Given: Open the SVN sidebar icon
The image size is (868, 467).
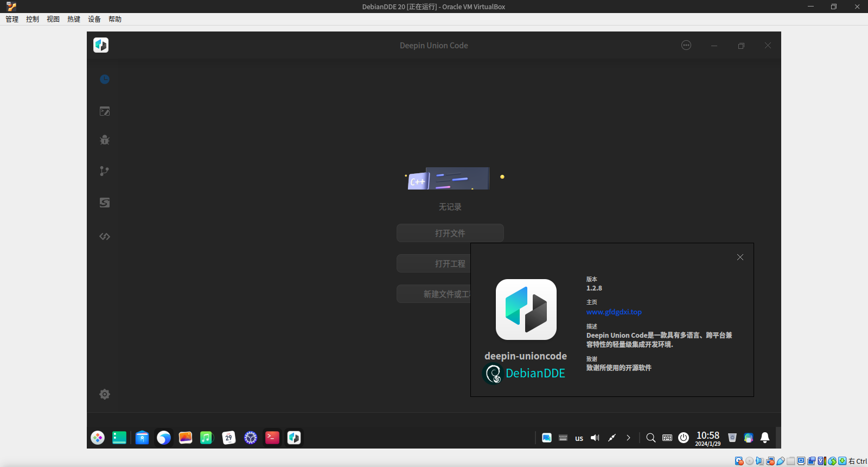Looking at the screenshot, I should [x=105, y=203].
